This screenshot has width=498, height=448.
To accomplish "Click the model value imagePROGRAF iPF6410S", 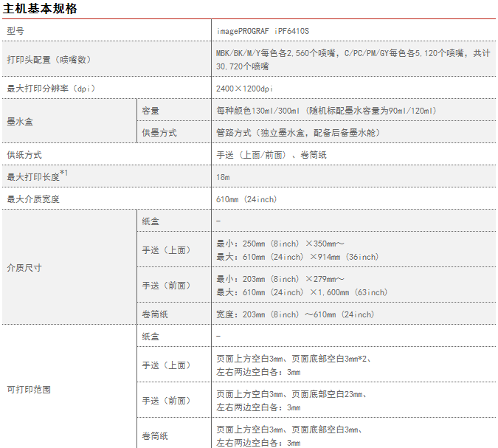I will (263, 31).
